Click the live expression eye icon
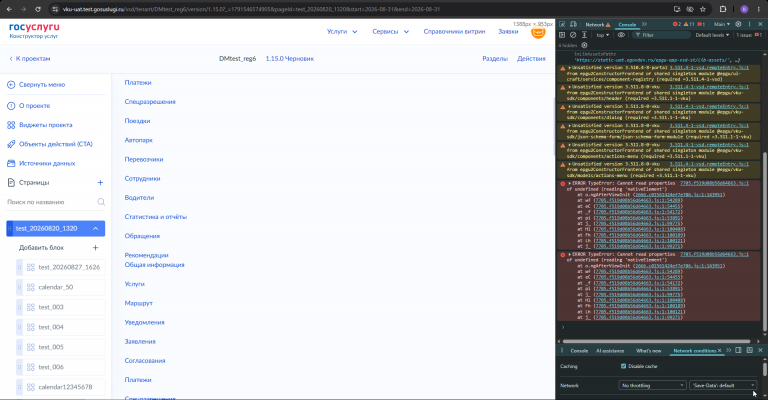Viewport: 768px width, 400px height. [x=621, y=35]
